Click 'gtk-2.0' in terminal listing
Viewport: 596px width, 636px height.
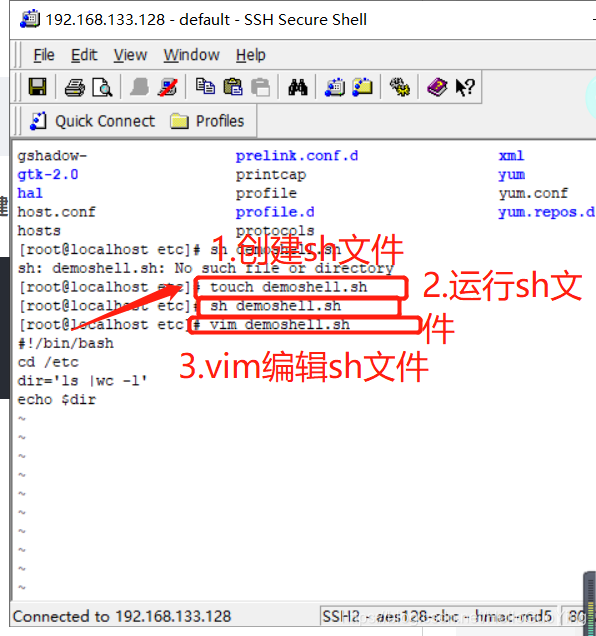(48, 174)
